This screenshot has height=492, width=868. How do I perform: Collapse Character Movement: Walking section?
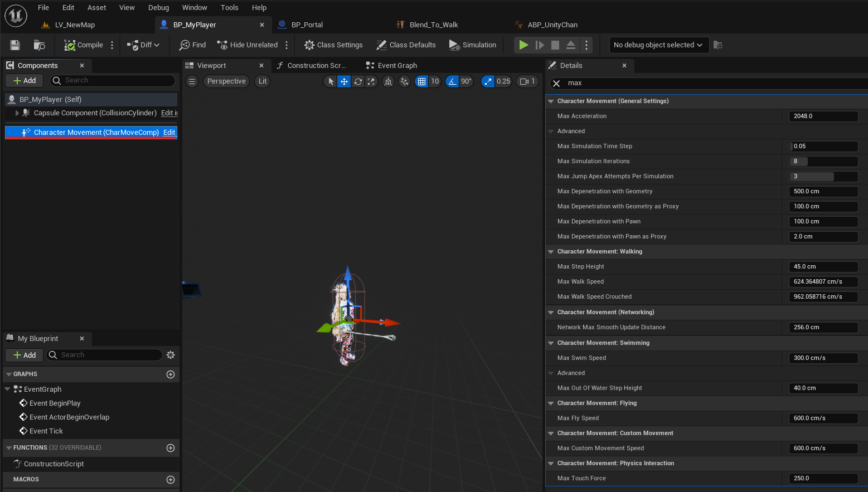click(551, 252)
